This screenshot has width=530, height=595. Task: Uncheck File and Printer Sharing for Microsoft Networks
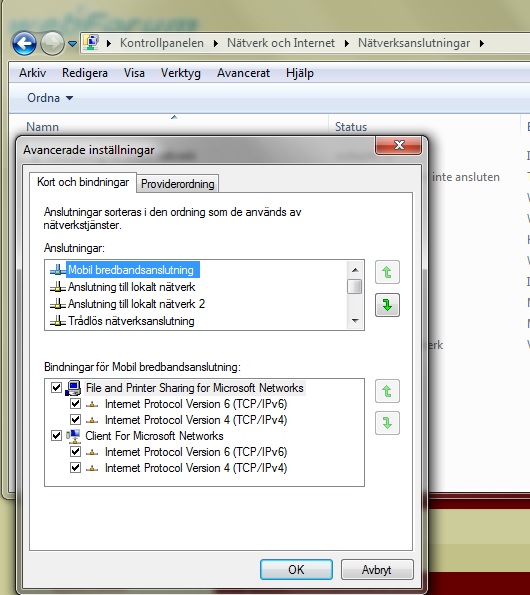56,387
